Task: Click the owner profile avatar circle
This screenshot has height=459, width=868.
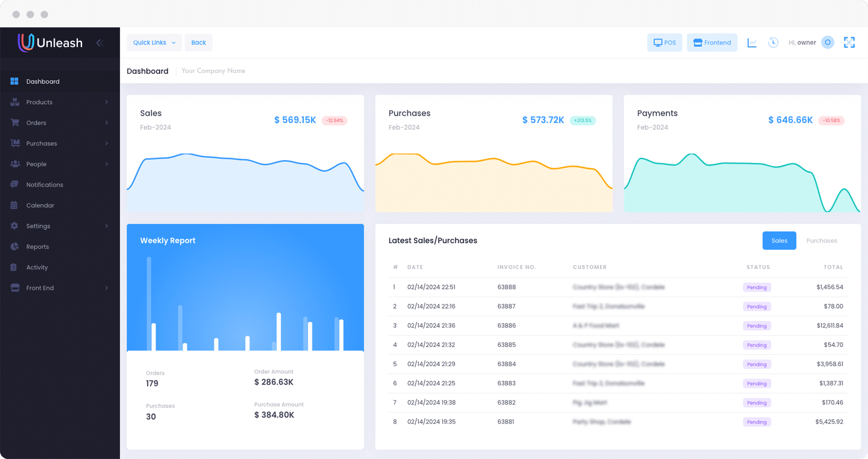Action: point(827,42)
